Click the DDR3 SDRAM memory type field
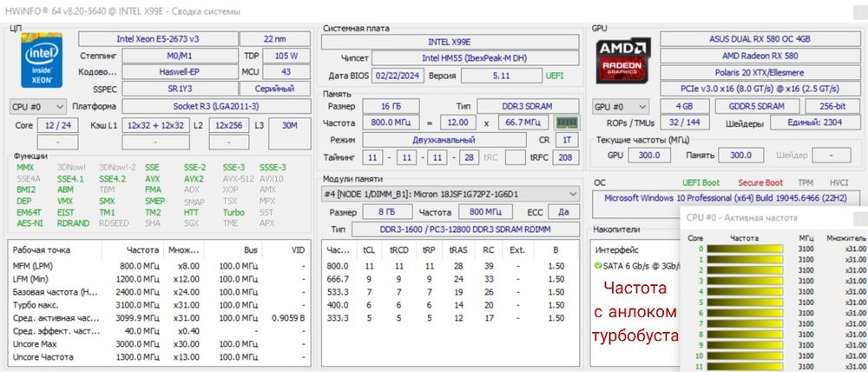Viewport: 868px width, 372px height. point(528,106)
